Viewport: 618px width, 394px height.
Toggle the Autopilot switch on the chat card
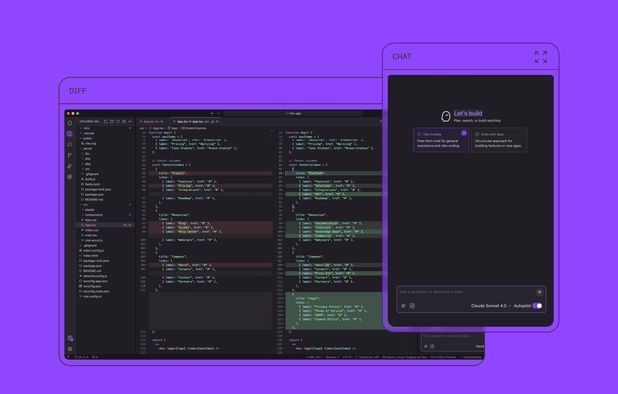[x=537, y=306]
